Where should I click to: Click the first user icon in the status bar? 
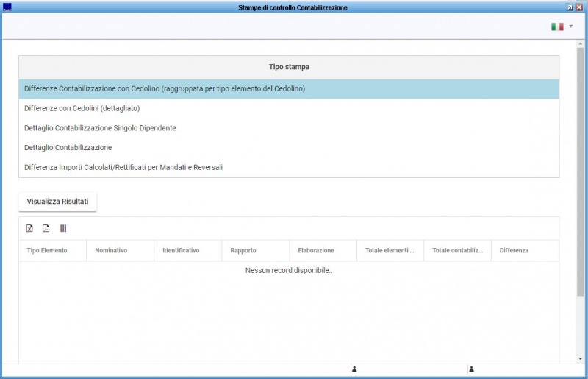(354, 369)
